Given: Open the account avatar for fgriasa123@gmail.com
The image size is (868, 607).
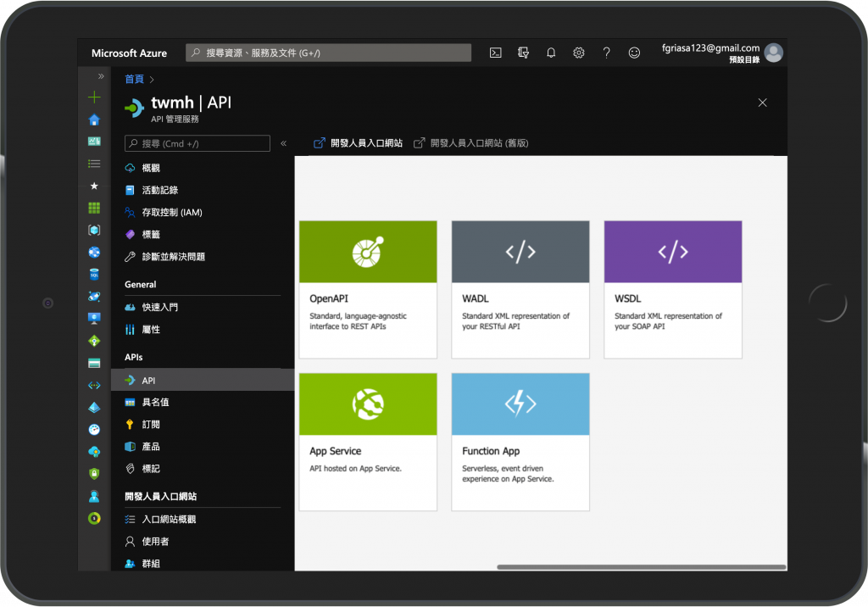Looking at the screenshot, I should [773, 53].
